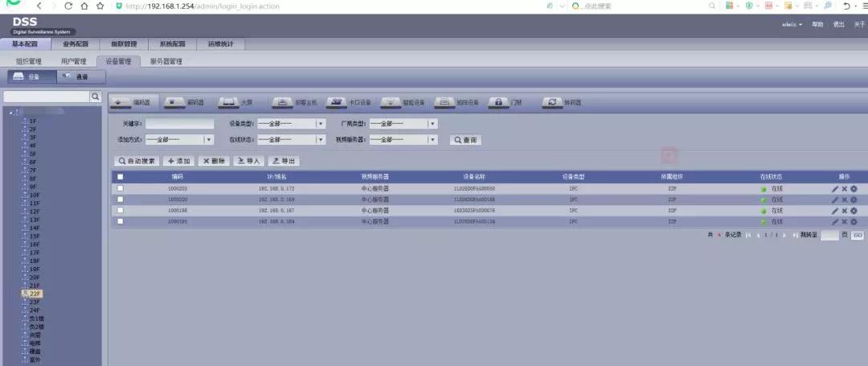Click the search magnifier beside the tree filter
This screenshot has height=366, width=868.
coord(95,97)
